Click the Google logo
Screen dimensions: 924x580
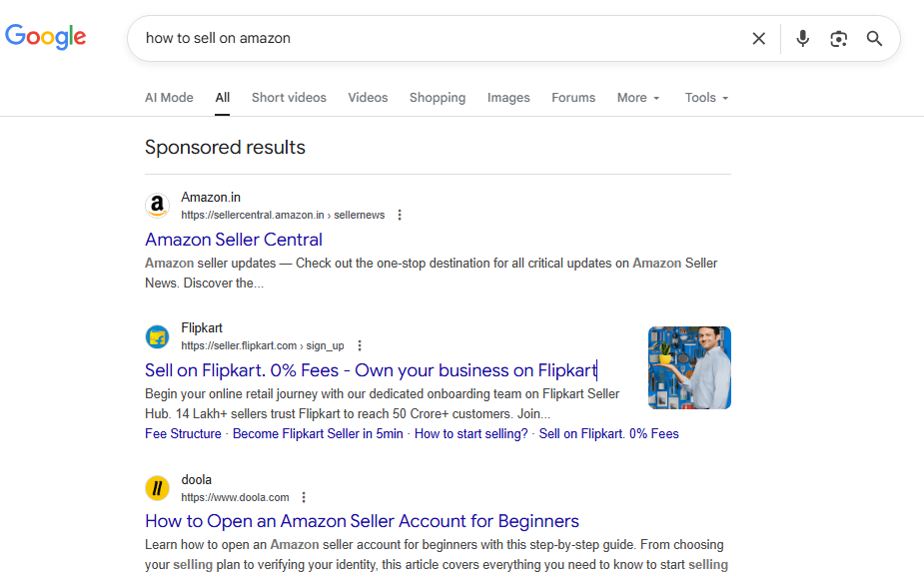tap(46, 37)
